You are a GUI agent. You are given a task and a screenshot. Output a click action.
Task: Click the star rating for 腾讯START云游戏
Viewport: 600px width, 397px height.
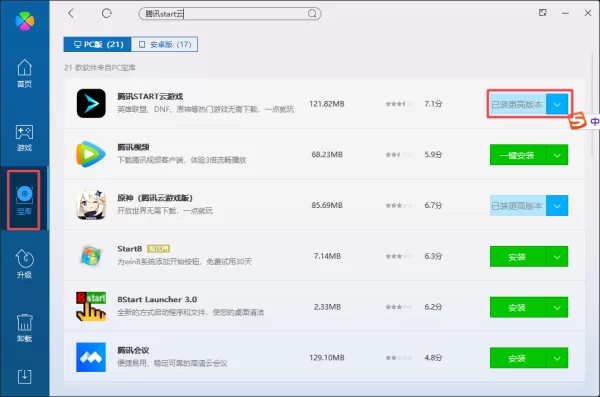click(399, 104)
